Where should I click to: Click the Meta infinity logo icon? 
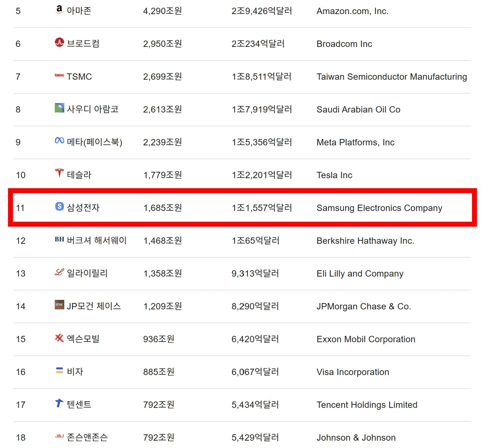tap(59, 141)
